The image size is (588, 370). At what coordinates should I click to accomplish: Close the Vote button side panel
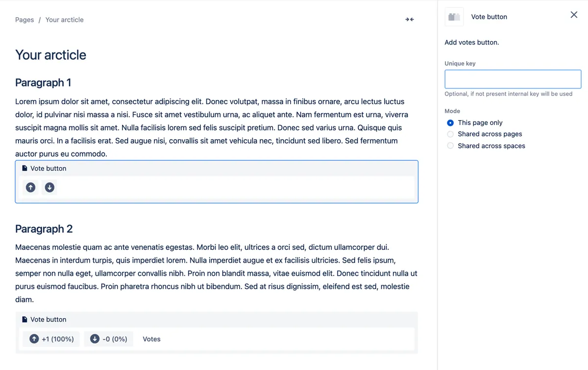[574, 15]
